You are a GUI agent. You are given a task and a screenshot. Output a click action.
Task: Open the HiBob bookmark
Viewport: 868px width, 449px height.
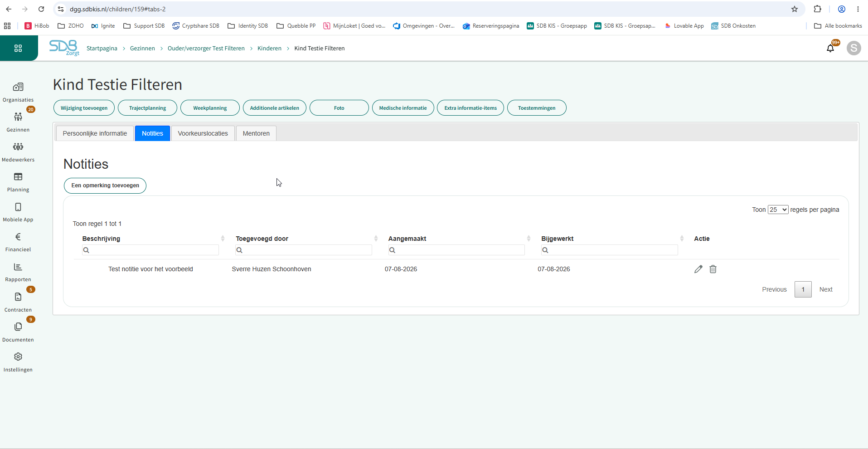point(37,26)
